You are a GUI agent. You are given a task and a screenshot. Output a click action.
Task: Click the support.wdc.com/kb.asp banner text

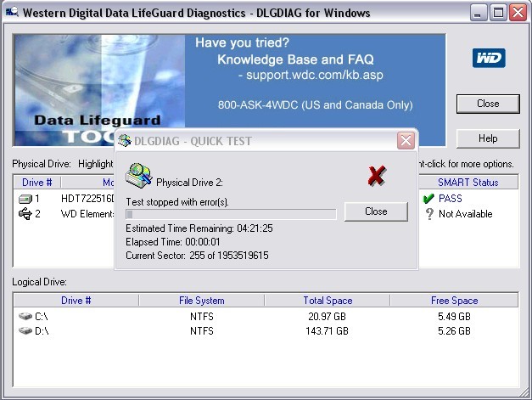click(x=315, y=75)
